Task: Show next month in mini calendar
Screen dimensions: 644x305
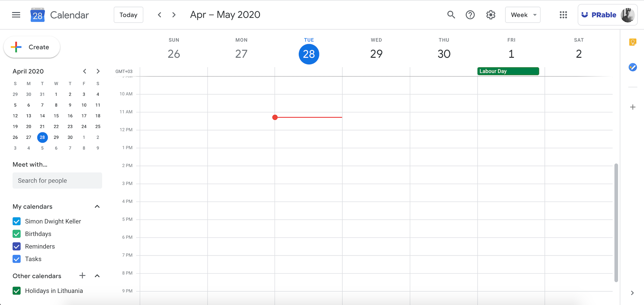Action: pyautogui.click(x=98, y=71)
